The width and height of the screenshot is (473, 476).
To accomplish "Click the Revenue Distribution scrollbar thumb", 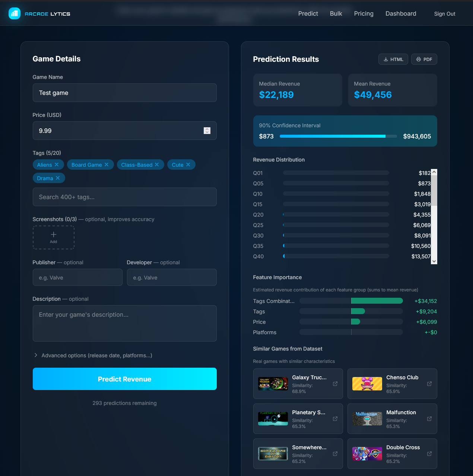I will (x=434, y=191).
